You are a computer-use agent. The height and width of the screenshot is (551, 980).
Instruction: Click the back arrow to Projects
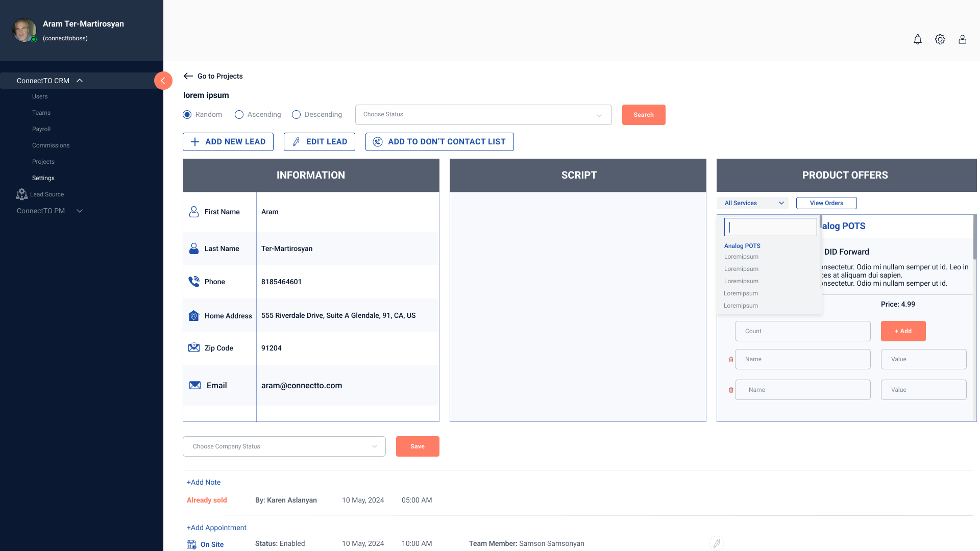[188, 76]
